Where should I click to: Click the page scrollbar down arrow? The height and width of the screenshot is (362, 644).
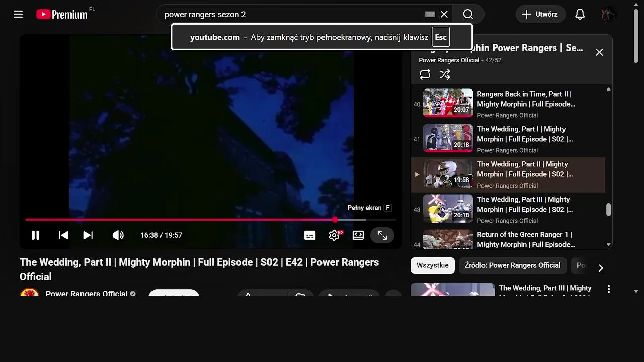[x=636, y=291]
